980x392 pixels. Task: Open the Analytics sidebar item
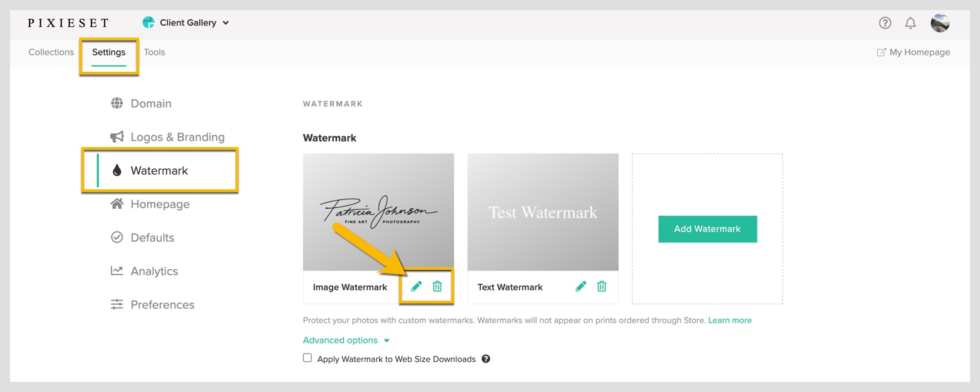click(144, 271)
